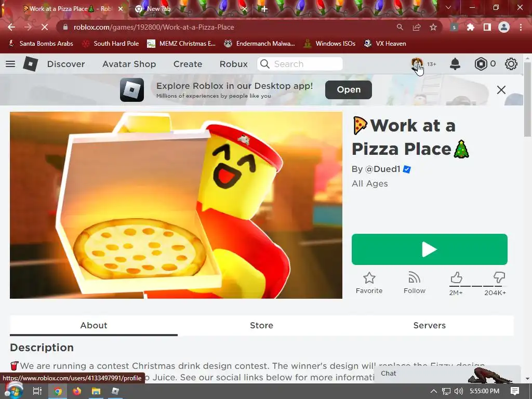Bookmark this page with the star
The image size is (532, 399).
click(x=433, y=27)
